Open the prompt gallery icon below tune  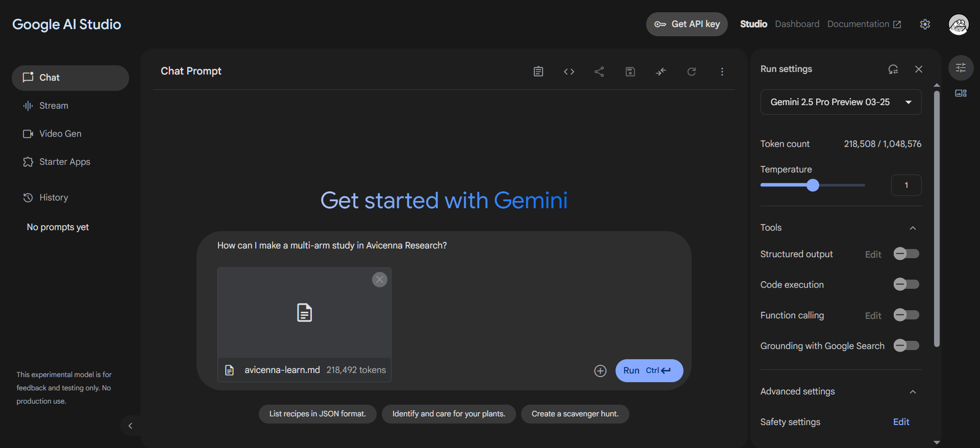[961, 93]
